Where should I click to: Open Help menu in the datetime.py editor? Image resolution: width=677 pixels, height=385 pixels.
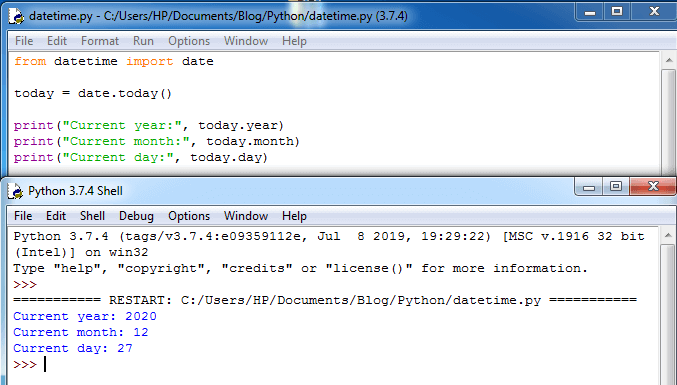click(294, 41)
